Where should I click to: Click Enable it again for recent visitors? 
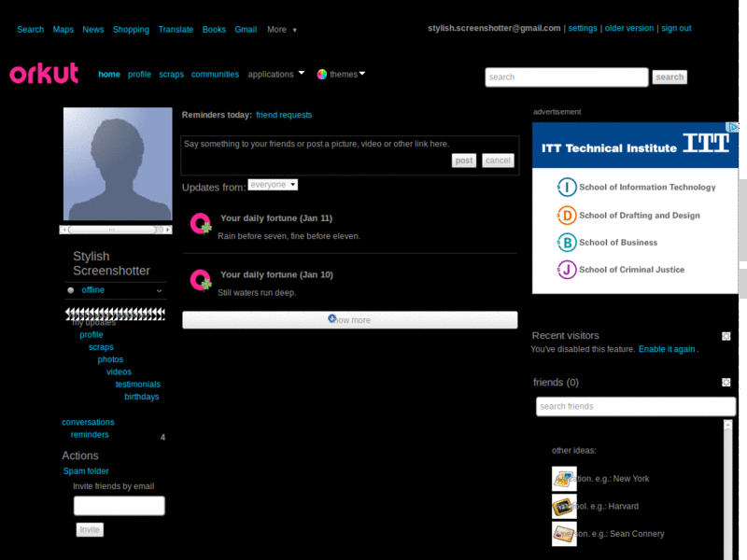(x=667, y=349)
